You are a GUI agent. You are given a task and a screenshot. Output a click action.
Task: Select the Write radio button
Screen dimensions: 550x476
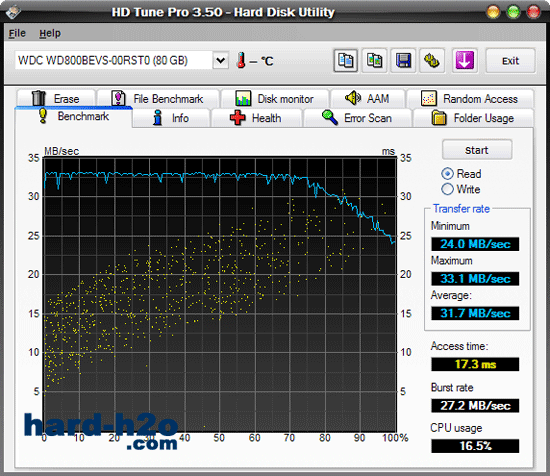pos(447,189)
